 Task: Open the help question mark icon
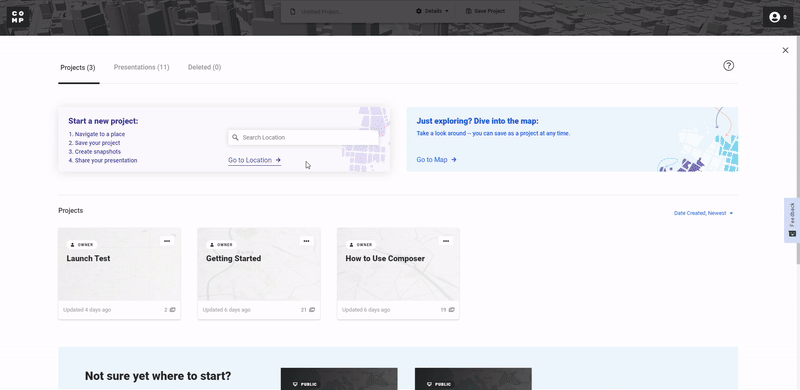point(729,65)
